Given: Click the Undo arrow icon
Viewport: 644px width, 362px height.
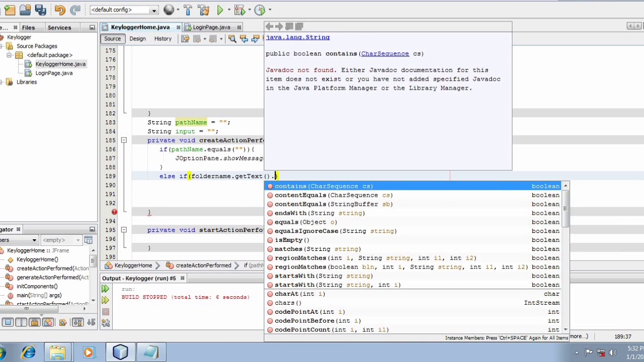Looking at the screenshot, I should click(x=60, y=10).
